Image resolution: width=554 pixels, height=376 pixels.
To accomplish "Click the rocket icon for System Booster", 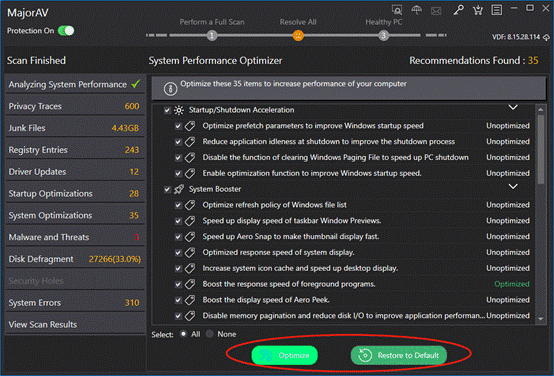I will coord(179,189).
